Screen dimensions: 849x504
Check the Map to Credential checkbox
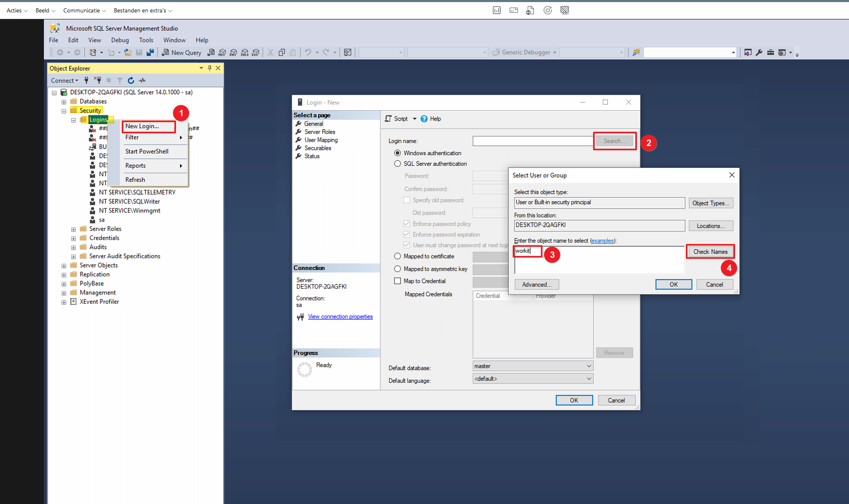[x=398, y=281]
